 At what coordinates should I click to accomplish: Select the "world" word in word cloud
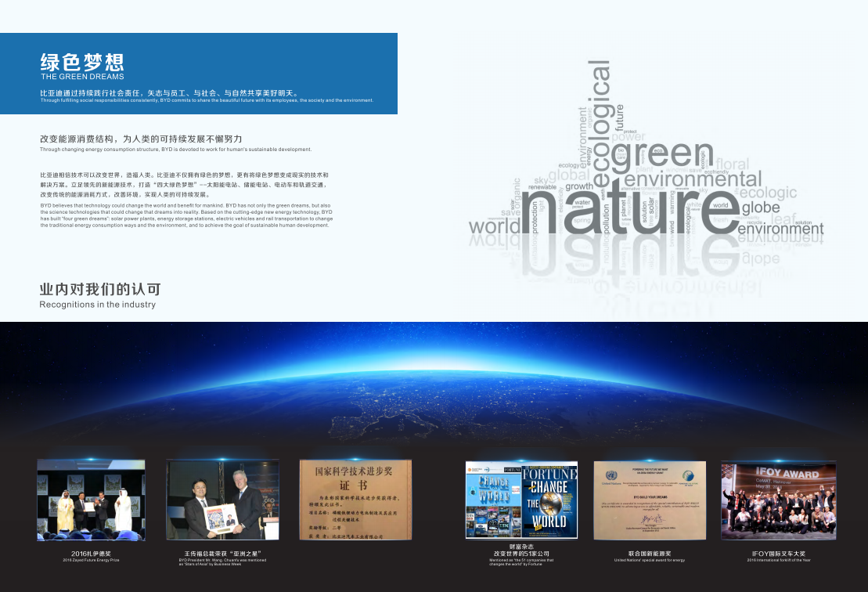pyautogui.click(x=494, y=227)
